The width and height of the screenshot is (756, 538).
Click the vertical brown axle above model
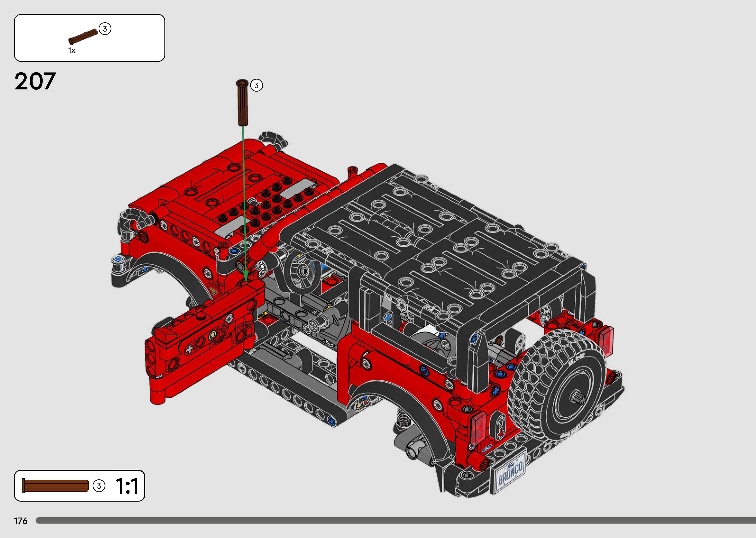pyautogui.click(x=243, y=103)
